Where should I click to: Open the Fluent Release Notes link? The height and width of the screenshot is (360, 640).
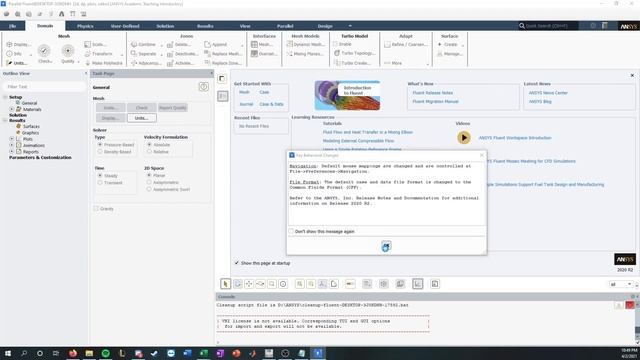click(x=433, y=93)
